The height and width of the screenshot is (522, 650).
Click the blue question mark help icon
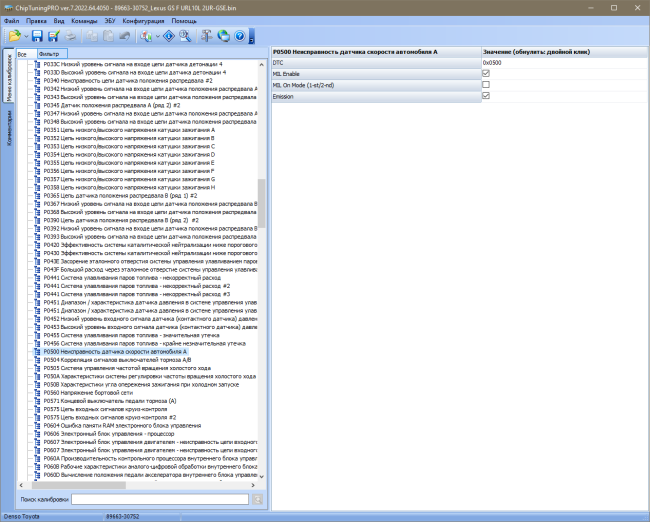click(x=240, y=36)
